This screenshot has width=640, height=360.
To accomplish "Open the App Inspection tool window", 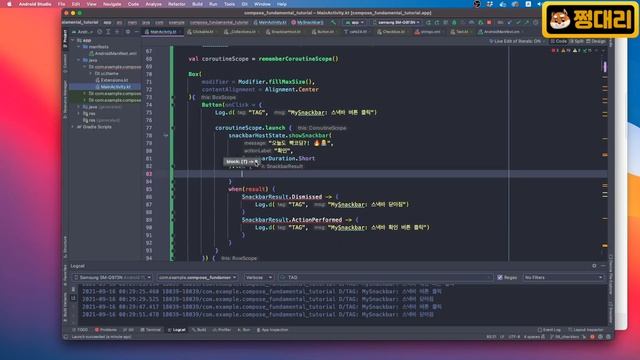I will point(272,330).
